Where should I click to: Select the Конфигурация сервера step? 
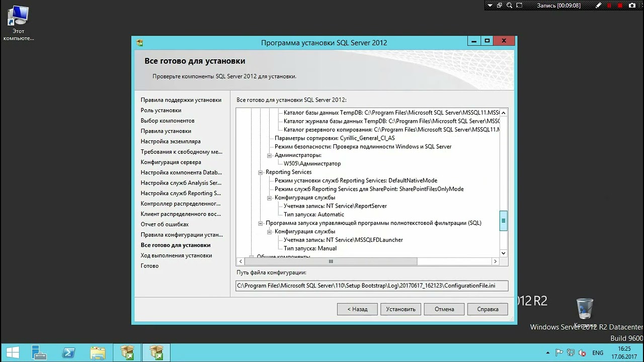click(171, 162)
